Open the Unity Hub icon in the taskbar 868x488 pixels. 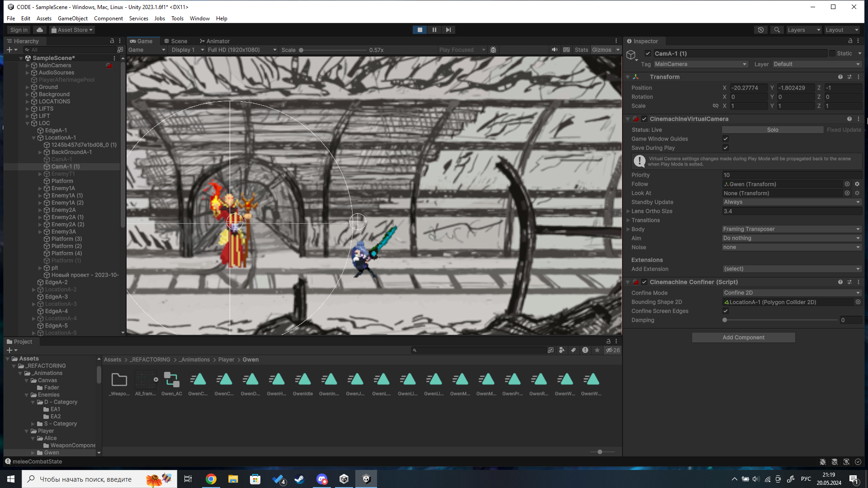coord(344,479)
